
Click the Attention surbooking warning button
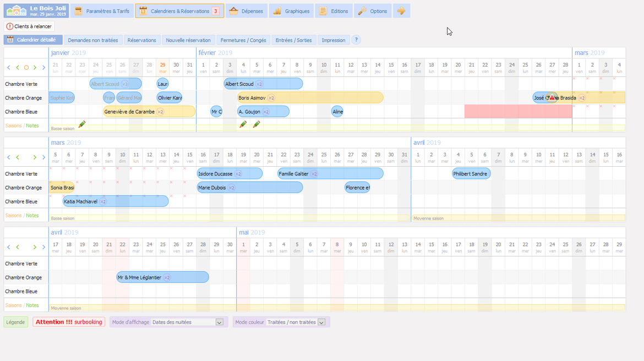coord(69,322)
